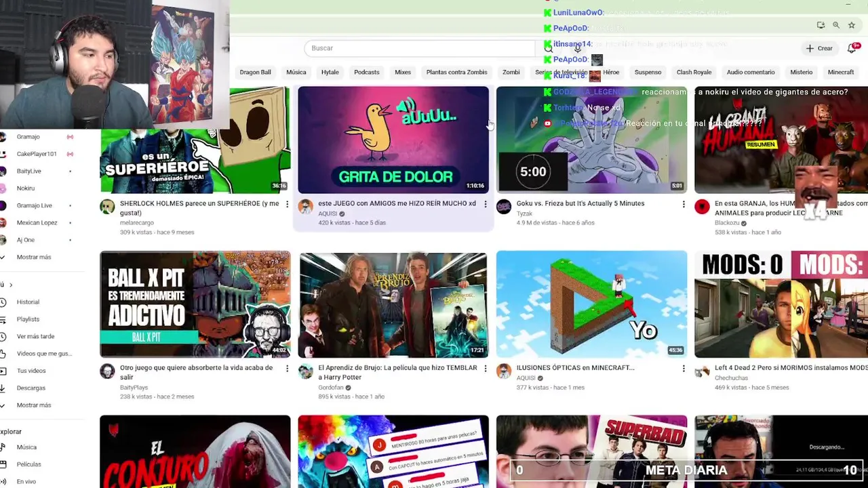The height and width of the screenshot is (488, 868).
Task: Click the voice search microphone icon
Action: coord(577,48)
